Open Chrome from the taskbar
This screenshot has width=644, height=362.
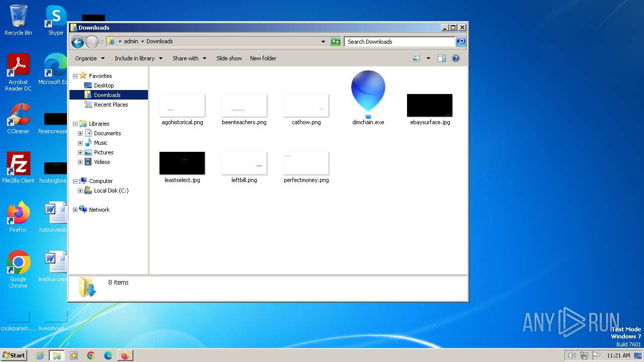coord(91,355)
